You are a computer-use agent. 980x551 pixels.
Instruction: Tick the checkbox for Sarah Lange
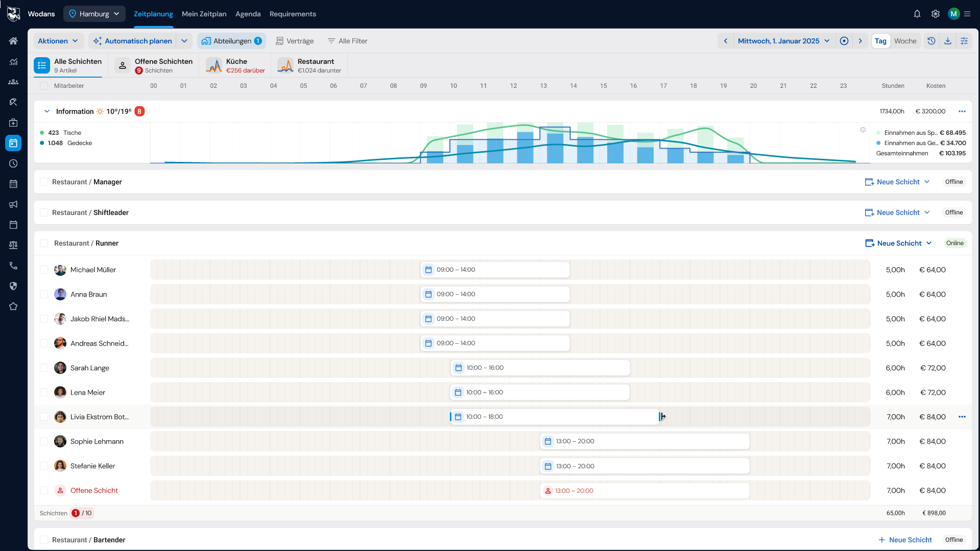point(44,368)
